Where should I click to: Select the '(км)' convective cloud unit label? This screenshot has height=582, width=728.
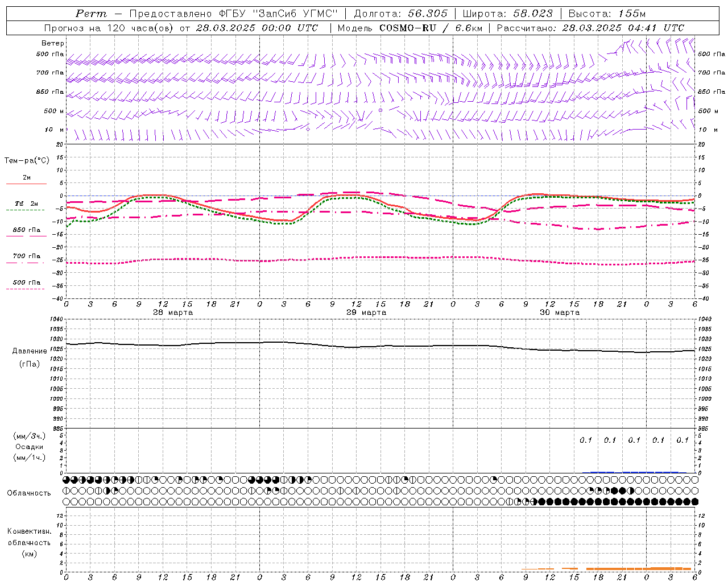click(30, 554)
